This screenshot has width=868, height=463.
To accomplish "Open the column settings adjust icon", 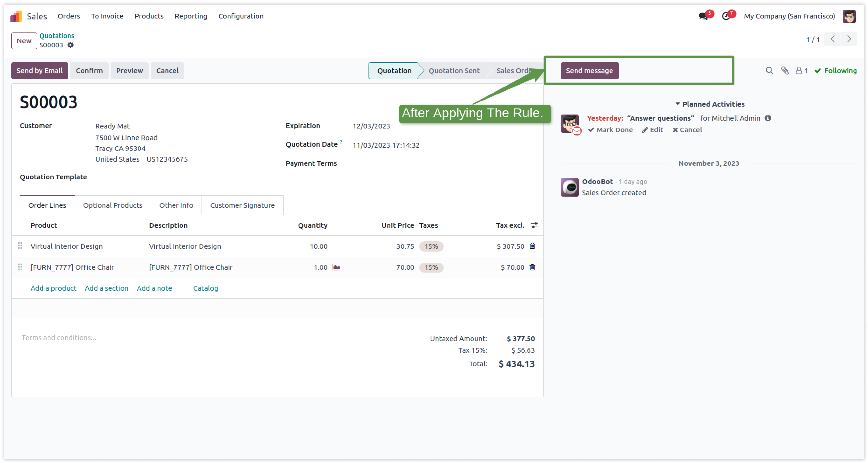I will [534, 225].
